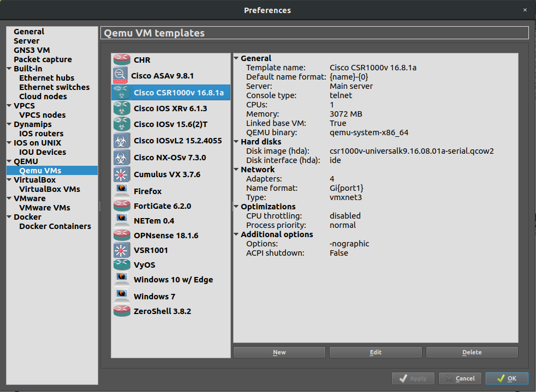
Task: Click the Firefox template icon
Action: coord(121,191)
